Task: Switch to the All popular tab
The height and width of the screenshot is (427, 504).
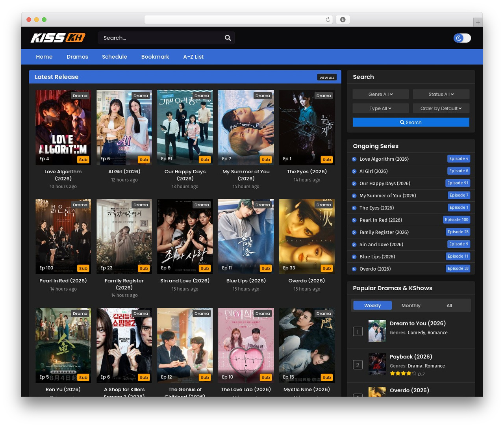Action: (x=449, y=305)
